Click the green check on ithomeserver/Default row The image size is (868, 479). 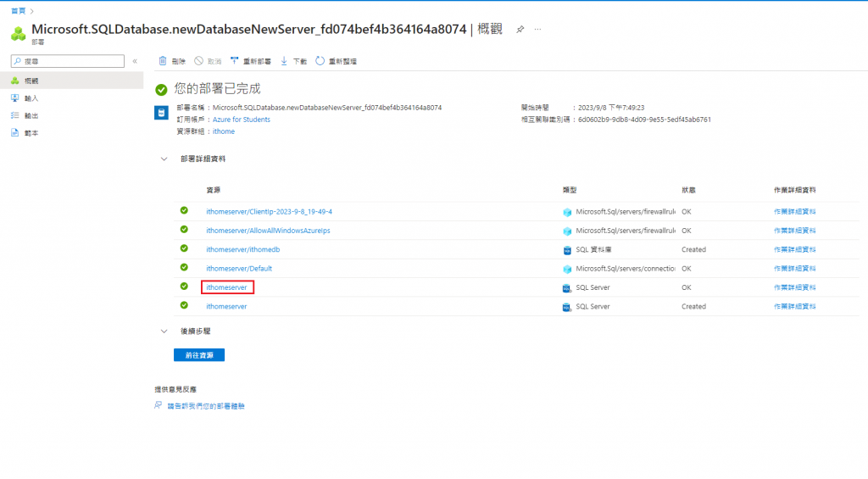point(184,267)
